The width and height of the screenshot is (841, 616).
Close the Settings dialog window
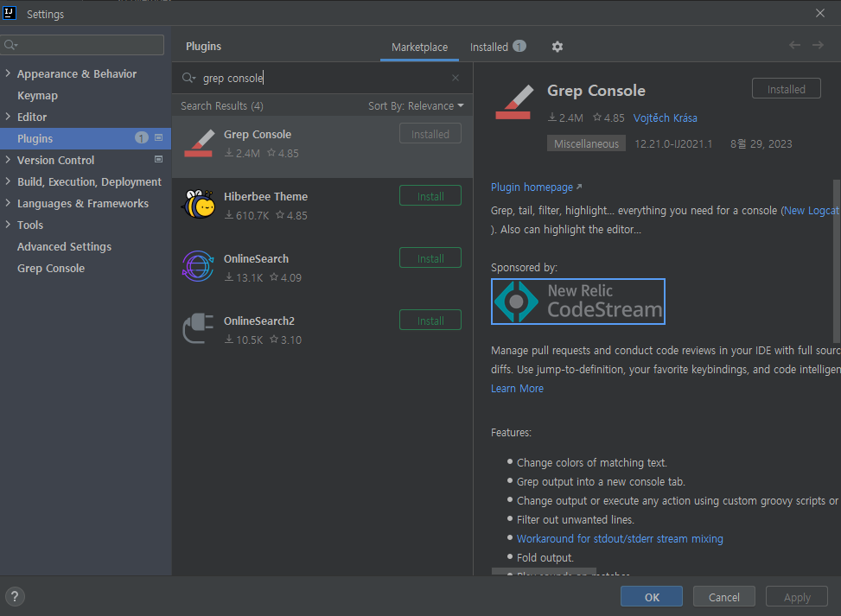pos(820,13)
